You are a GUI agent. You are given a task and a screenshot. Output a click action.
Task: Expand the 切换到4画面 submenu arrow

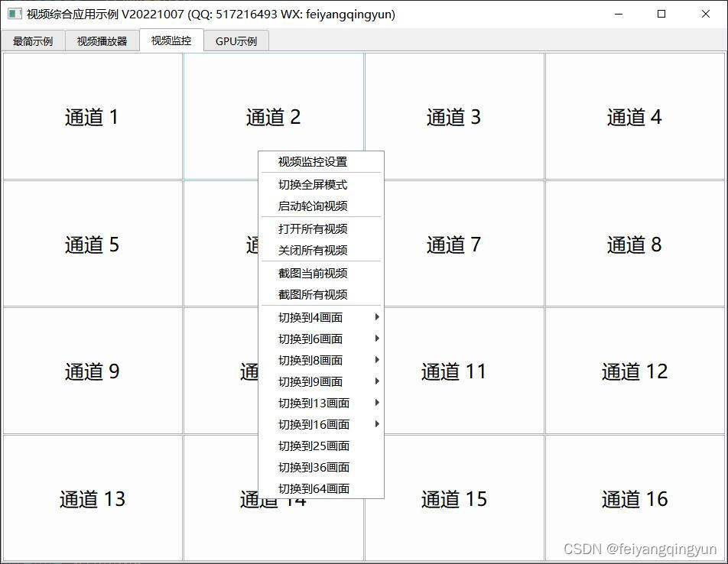[375, 317]
